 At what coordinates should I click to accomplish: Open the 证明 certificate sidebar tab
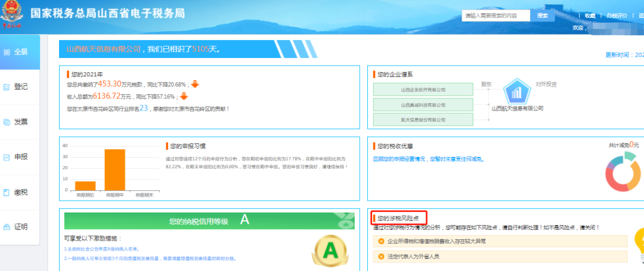click(20, 227)
